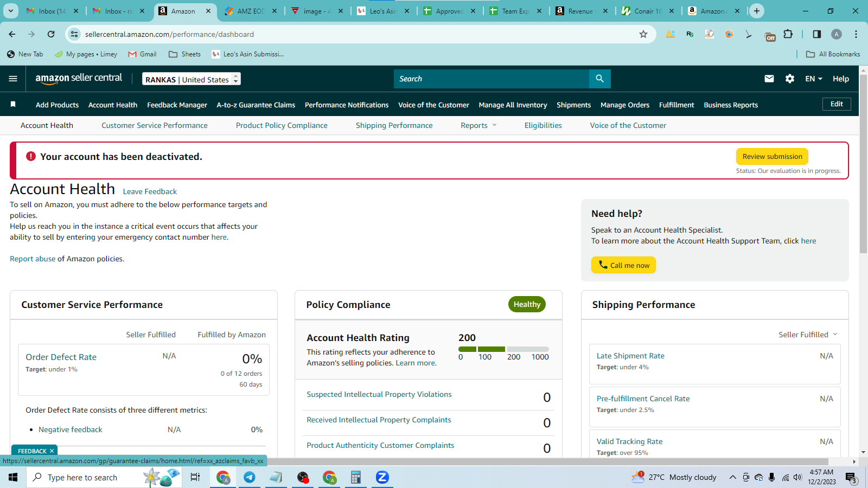Click the Account Health Rating progress bar
The image size is (868, 488).
503,349
